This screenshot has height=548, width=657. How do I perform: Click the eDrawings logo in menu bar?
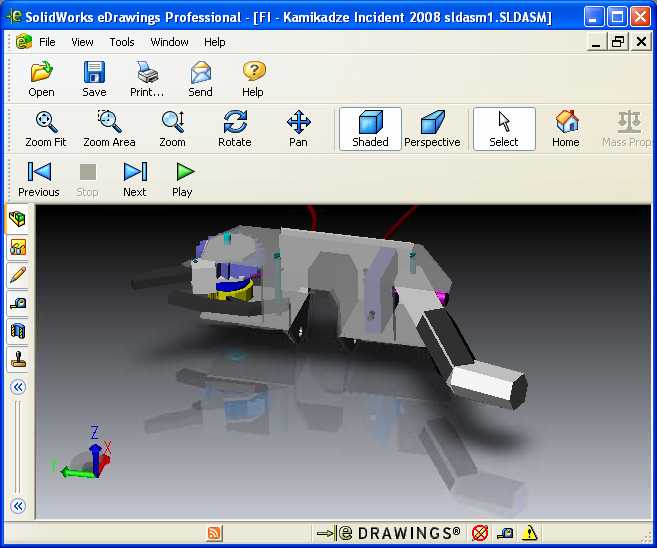[24, 41]
